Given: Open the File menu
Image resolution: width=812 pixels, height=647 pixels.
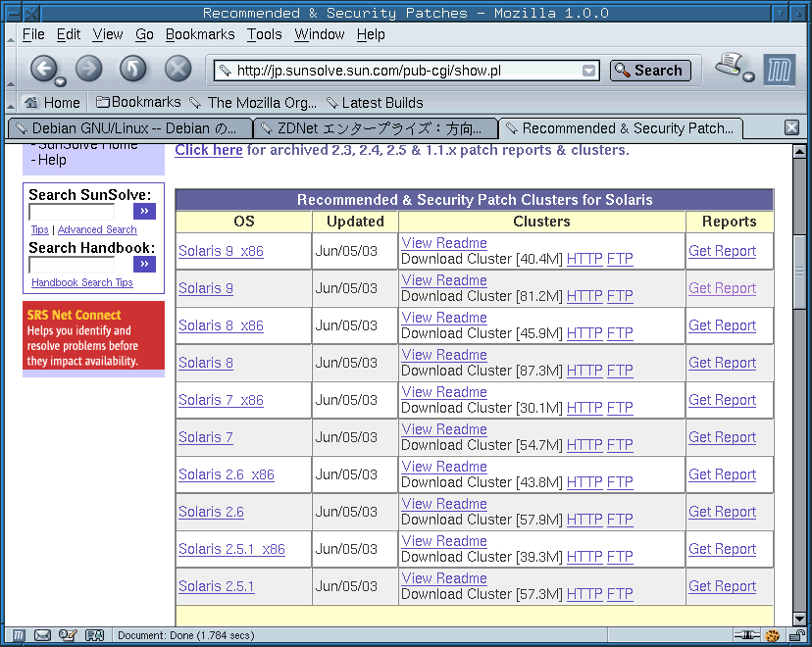Looking at the screenshot, I should point(33,34).
